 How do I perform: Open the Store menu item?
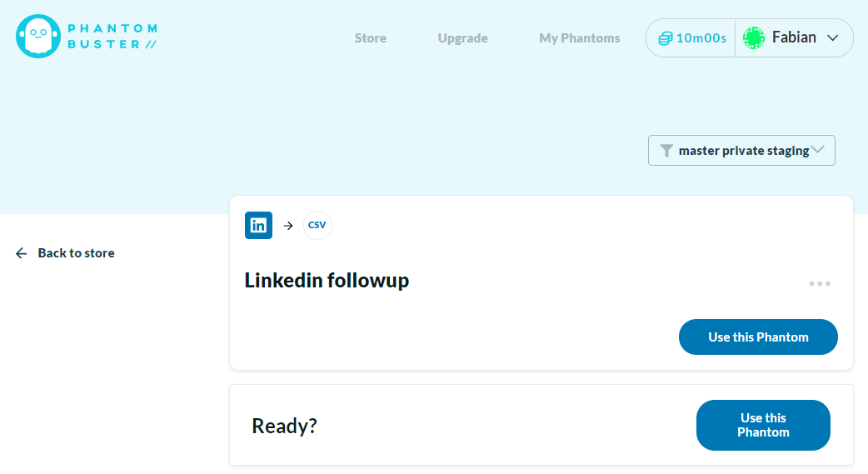tap(371, 38)
